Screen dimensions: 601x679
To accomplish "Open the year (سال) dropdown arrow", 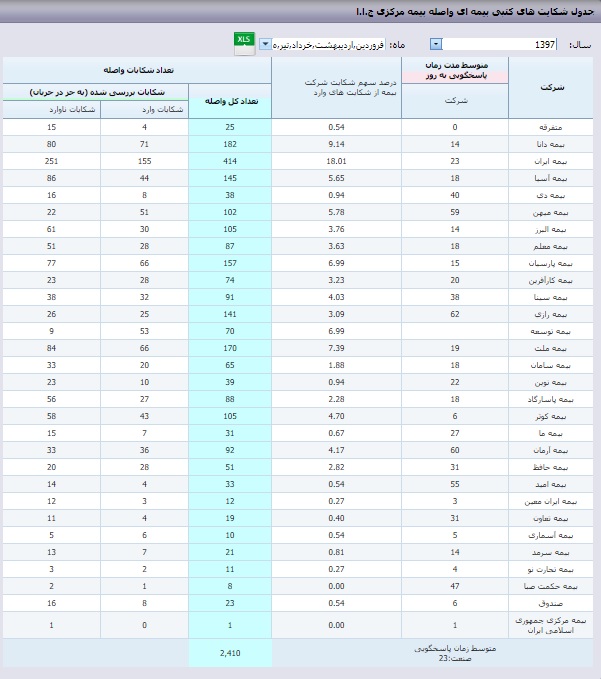I will (436, 45).
